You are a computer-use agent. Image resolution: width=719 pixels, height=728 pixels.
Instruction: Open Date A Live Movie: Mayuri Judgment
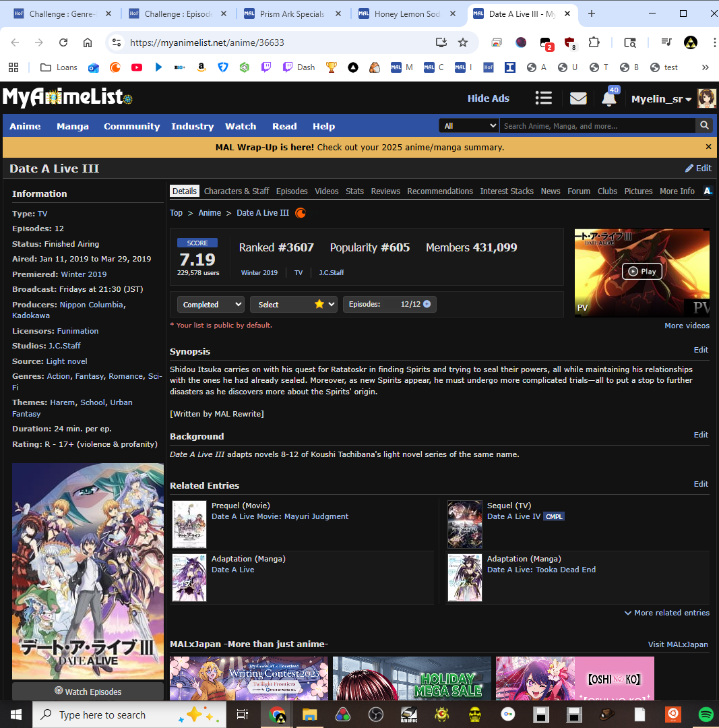[x=280, y=516]
